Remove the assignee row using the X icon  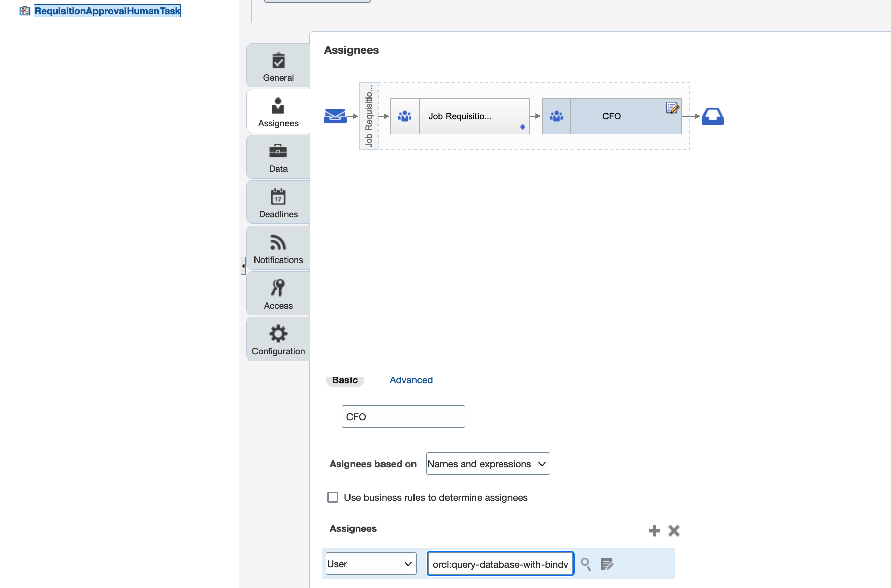coord(674,530)
